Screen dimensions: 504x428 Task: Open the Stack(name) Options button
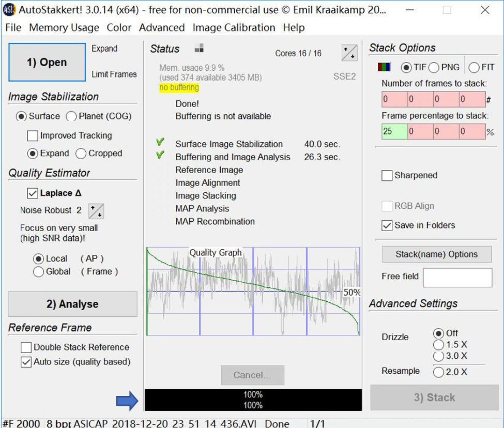436,254
